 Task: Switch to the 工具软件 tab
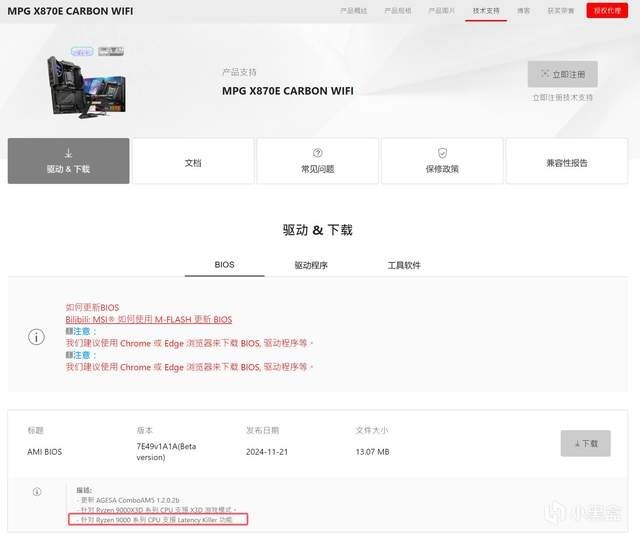tap(404, 265)
